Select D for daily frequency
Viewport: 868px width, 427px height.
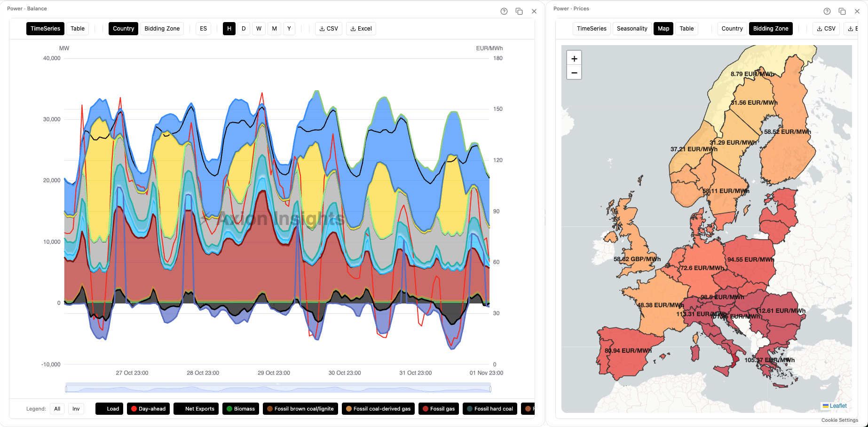click(244, 29)
